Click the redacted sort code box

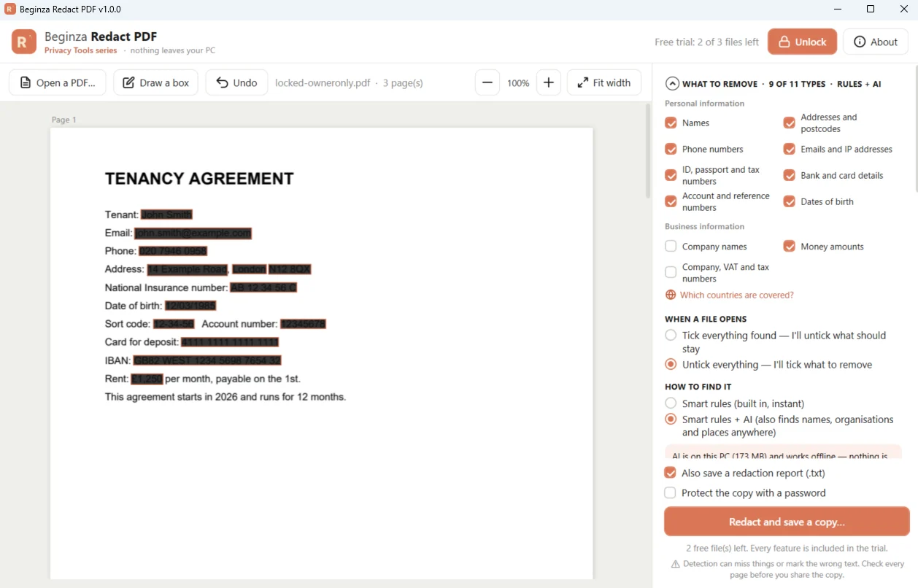pos(174,324)
